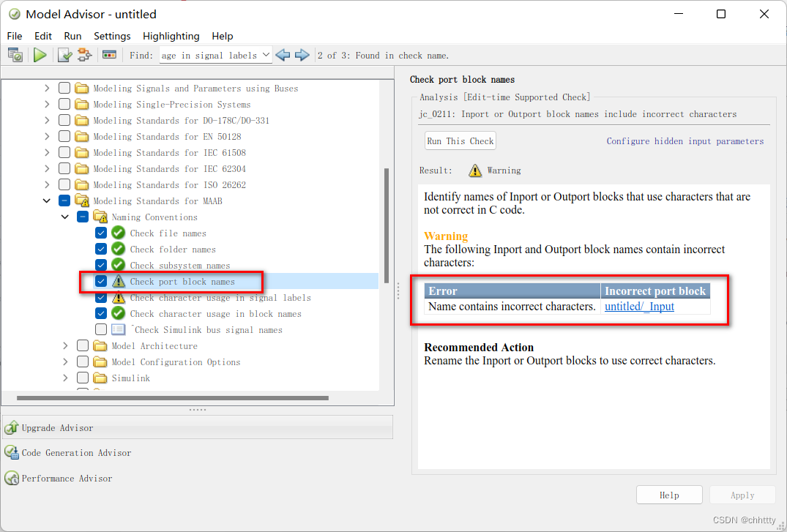Open the Edit menu
787x532 pixels.
click(x=43, y=36)
